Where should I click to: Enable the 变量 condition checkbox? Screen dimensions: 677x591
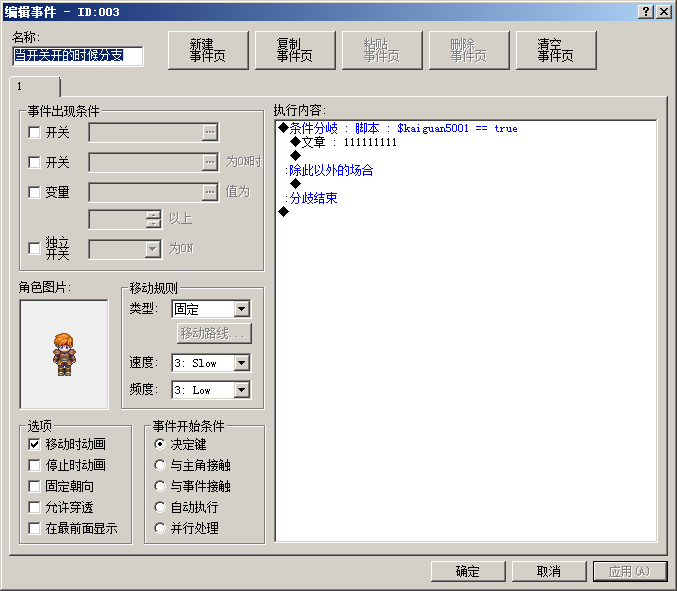(34, 192)
